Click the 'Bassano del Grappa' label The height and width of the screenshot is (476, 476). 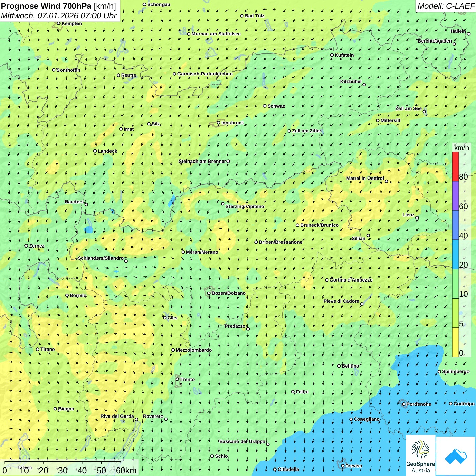click(242, 441)
